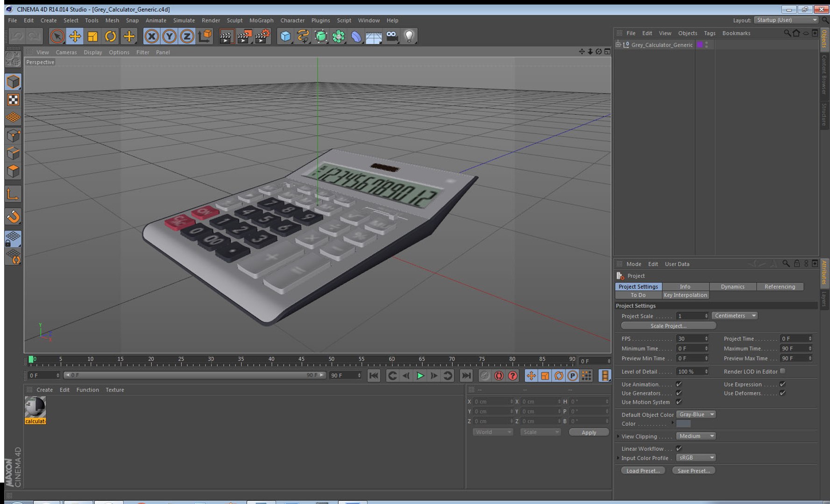Toggle Linear Workflow checkbox
Viewport: 830px width, 504px height.
[x=679, y=448]
